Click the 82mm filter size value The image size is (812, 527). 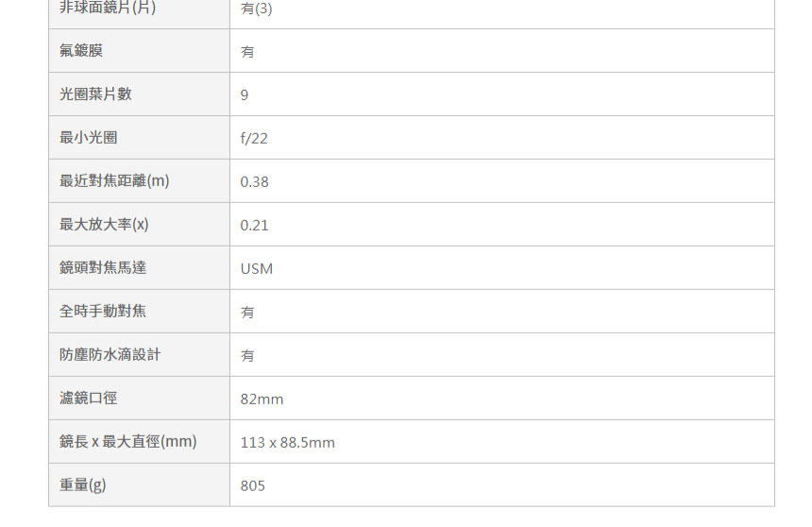(262, 399)
